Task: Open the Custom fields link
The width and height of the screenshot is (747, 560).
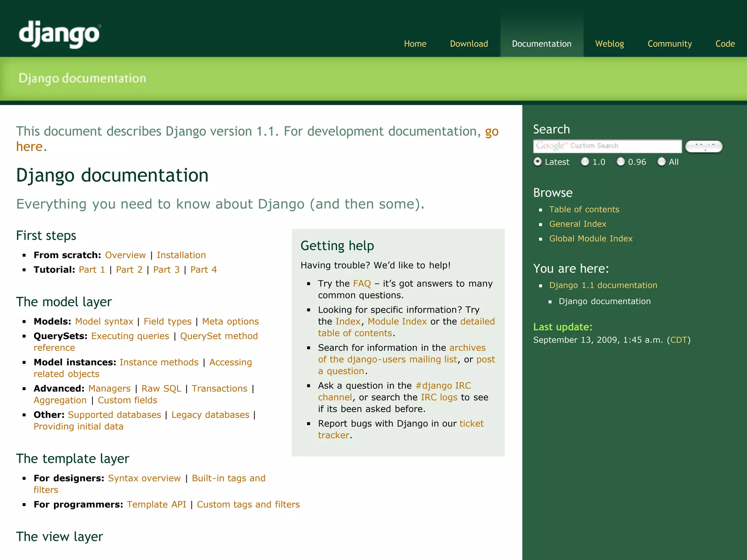Action: pos(127,400)
